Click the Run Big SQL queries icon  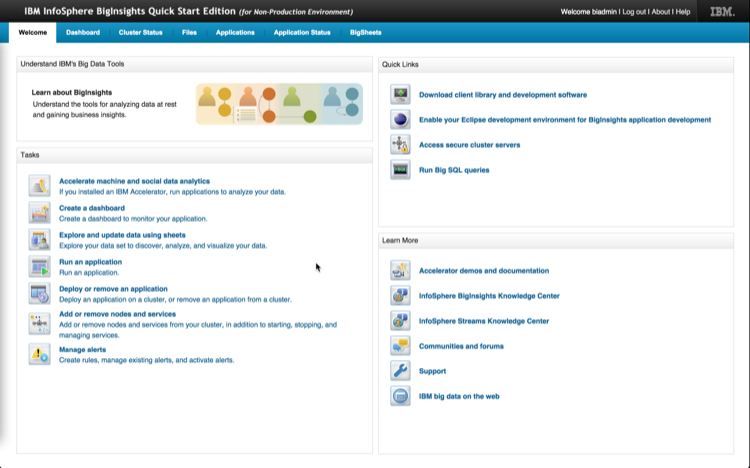point(400,169)
